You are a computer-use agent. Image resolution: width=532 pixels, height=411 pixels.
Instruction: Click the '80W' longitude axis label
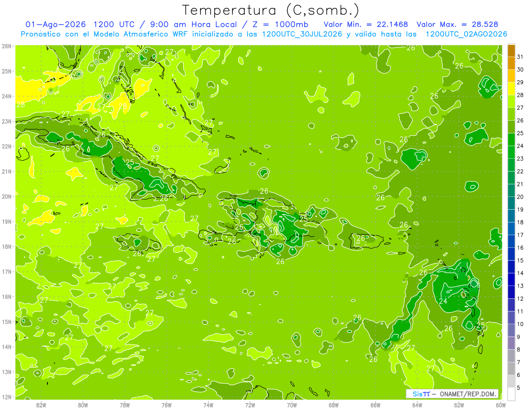[83, 405]
